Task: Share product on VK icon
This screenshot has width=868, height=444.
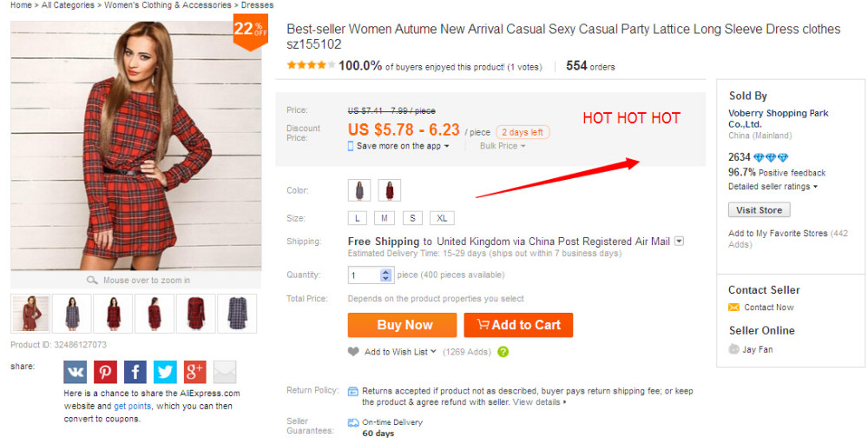Action: coord(76,372)
